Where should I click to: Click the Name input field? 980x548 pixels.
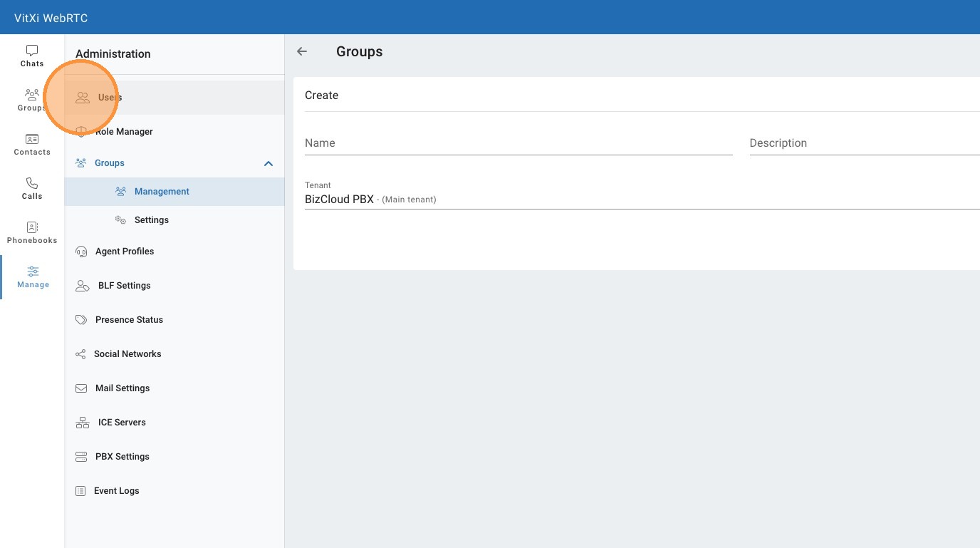tap(518, 143)
